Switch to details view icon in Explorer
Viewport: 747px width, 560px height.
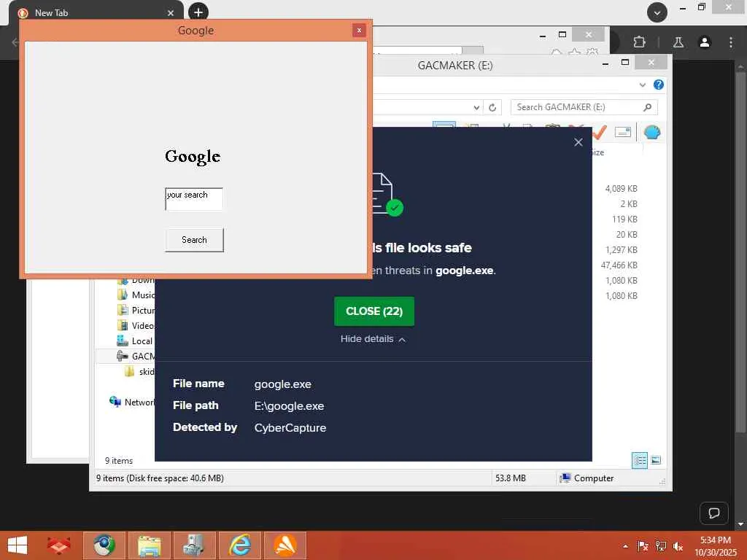click(639, 461)
